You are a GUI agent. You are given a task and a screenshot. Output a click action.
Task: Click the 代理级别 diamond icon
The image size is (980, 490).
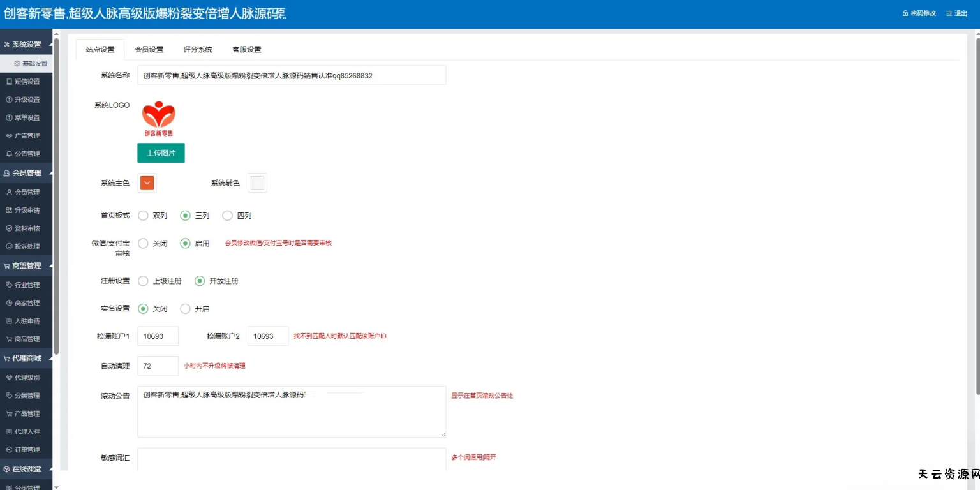point(9,378)
